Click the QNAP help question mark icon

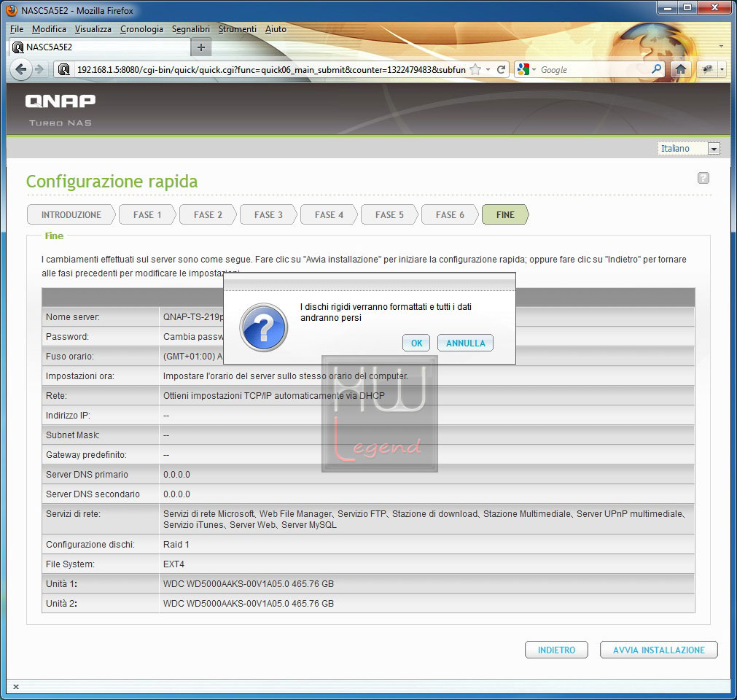(x=703, y=178)
